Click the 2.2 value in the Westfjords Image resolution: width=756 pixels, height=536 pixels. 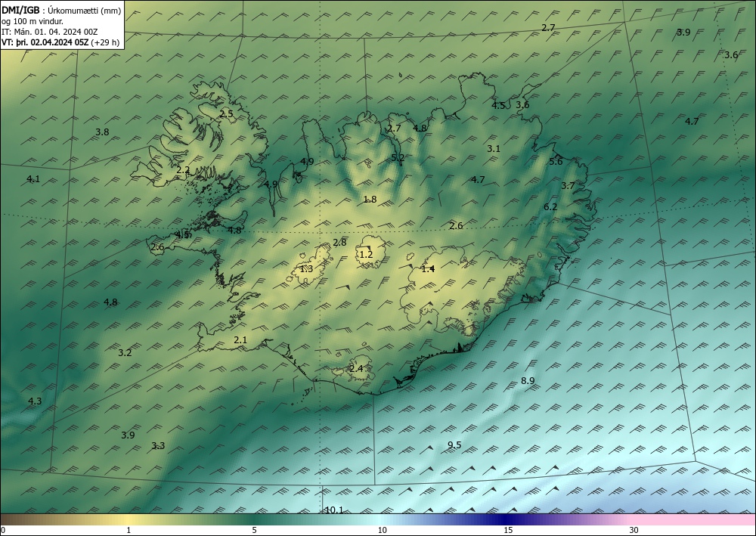[183, 169]
